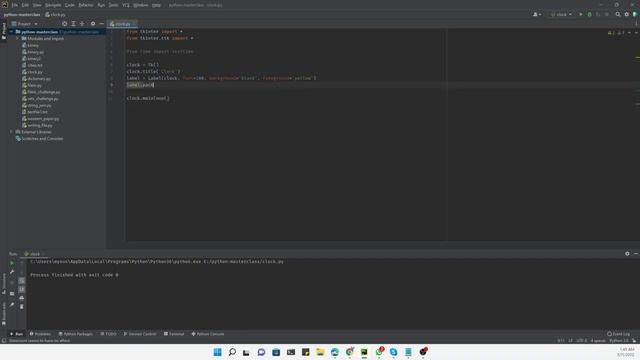The height and width of the screenshot is (360, 640).
Task: Open the TODO tool window tab
Action: (109, 334)
